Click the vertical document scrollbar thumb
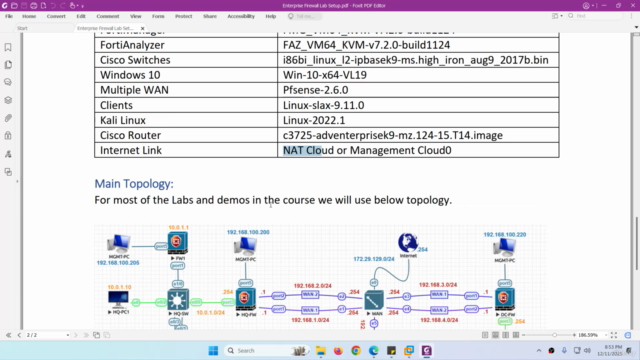 click(x=636, y=243)
